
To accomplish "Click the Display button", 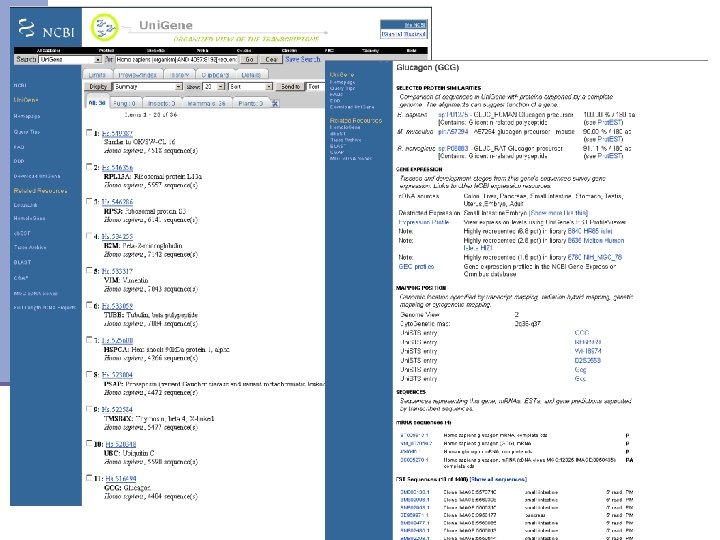I will (x=98, y=86).
